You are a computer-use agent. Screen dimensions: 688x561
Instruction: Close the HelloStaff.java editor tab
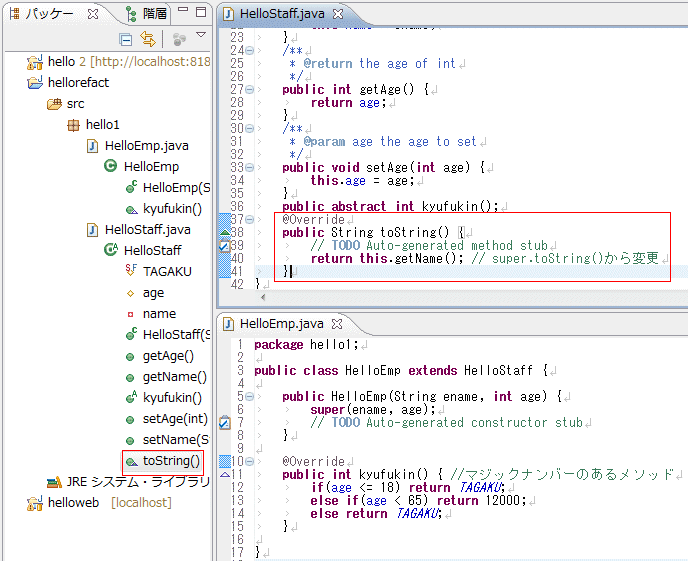click(x=338, y=14)
